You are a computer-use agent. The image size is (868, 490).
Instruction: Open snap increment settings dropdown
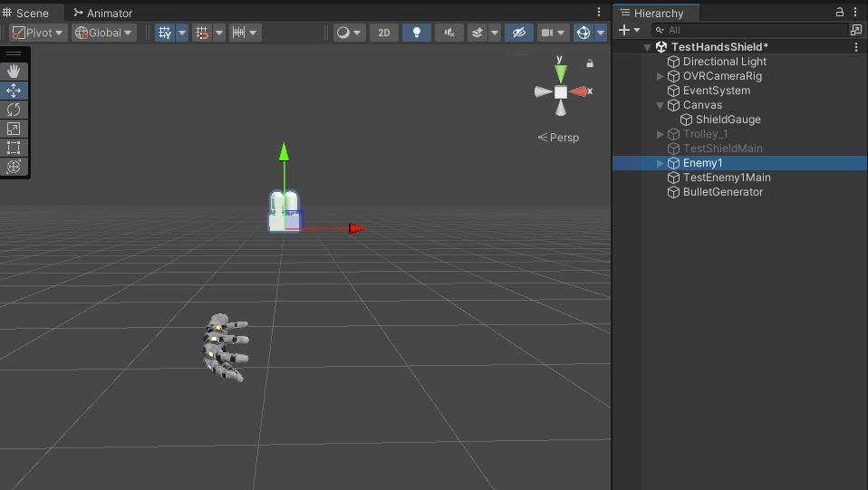pyautogui.click(x=219, y=33)
